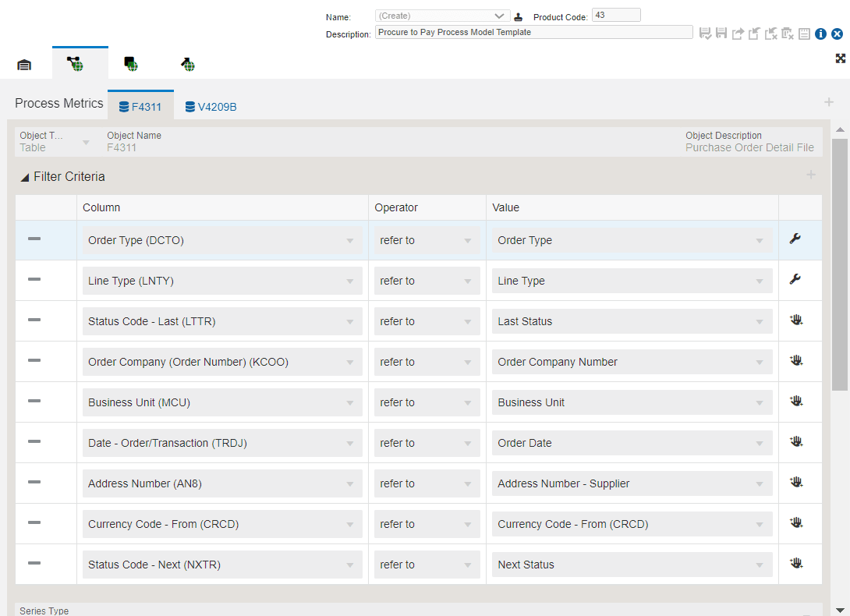Click the blue circular X close icon
This screenshot has width=850, height=616.
click(837, 34)
